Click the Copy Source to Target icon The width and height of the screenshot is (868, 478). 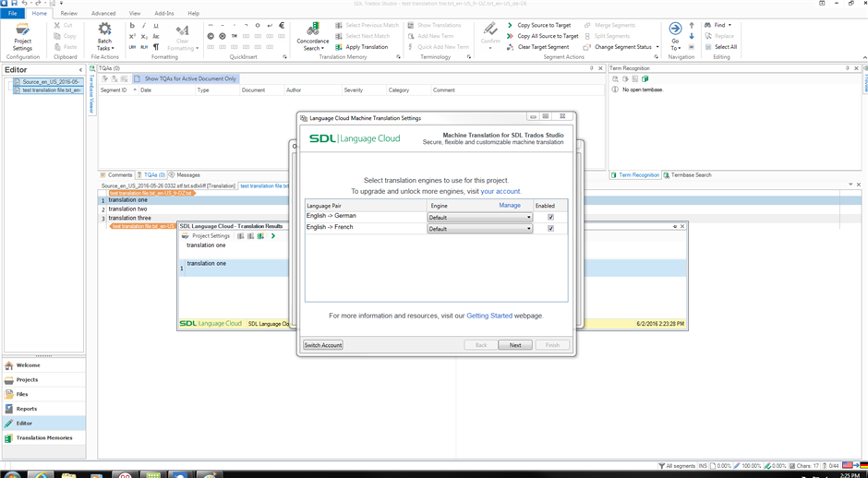pyautogui.click(x=510, y=26)
